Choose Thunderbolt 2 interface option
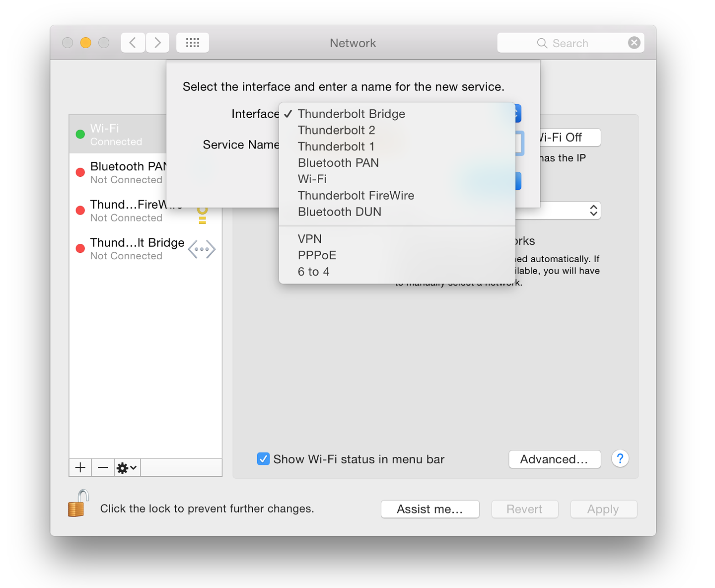 click(x=397, y=130)
